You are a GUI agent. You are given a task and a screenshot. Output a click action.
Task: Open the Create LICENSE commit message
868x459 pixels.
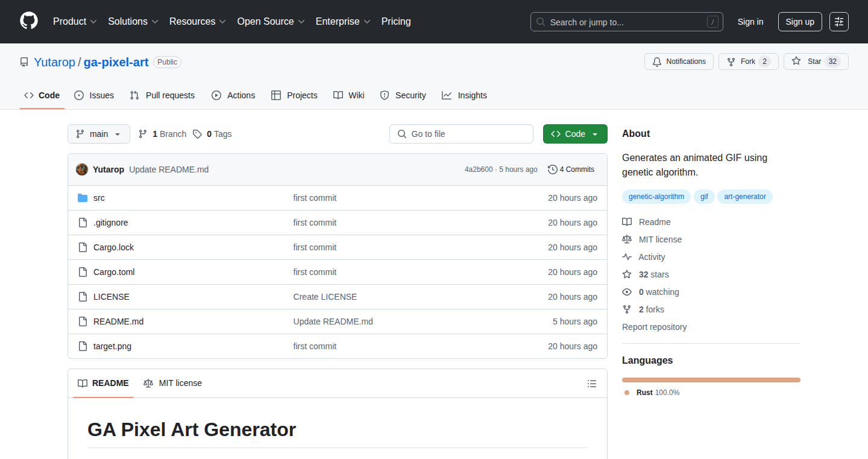(x=325, y=297)
